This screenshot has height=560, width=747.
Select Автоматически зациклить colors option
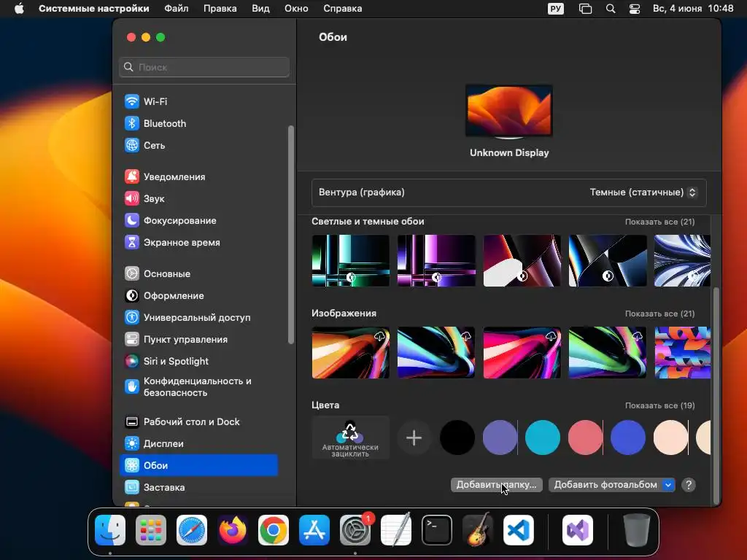coord(351,437)
